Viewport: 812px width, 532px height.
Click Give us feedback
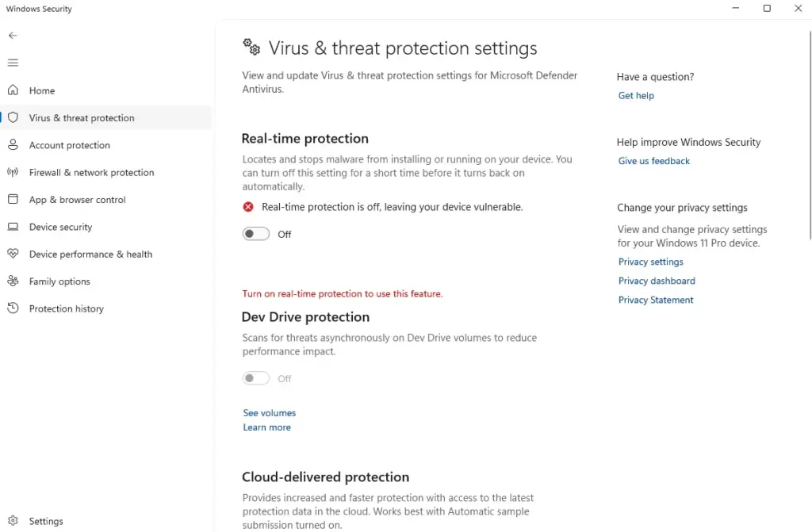[x=653, y=160]
